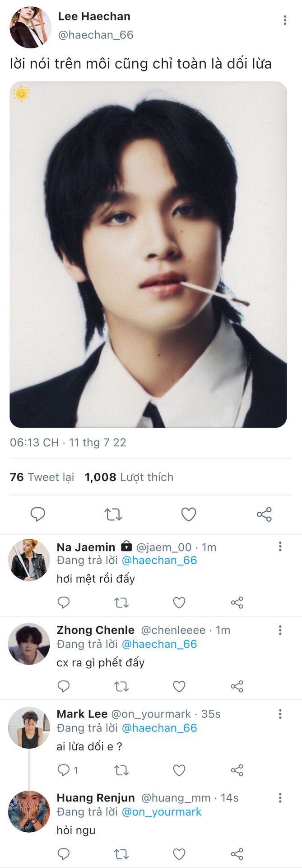View the 1,008 Lượt thích list
This screenshot has height=868, width=302.
(x=129, y=477)
